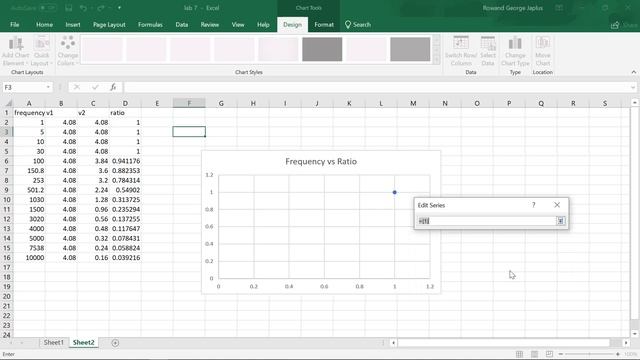Select row header 9
Screen dimensions: 640x360
pyautogui.click(x=7, y=190)
